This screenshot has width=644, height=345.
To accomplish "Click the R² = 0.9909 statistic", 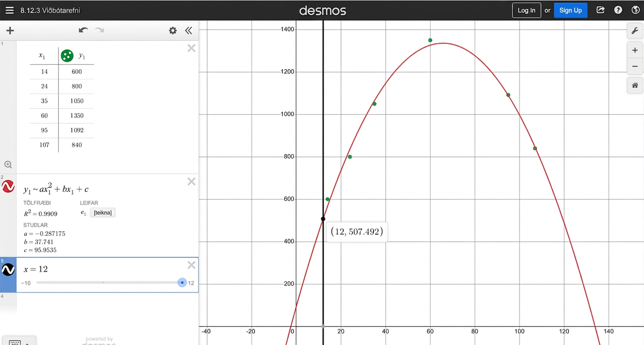I will [40, 213].
